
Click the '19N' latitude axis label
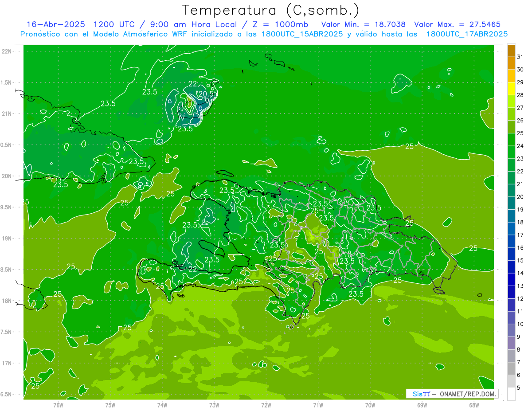(7, 238)
